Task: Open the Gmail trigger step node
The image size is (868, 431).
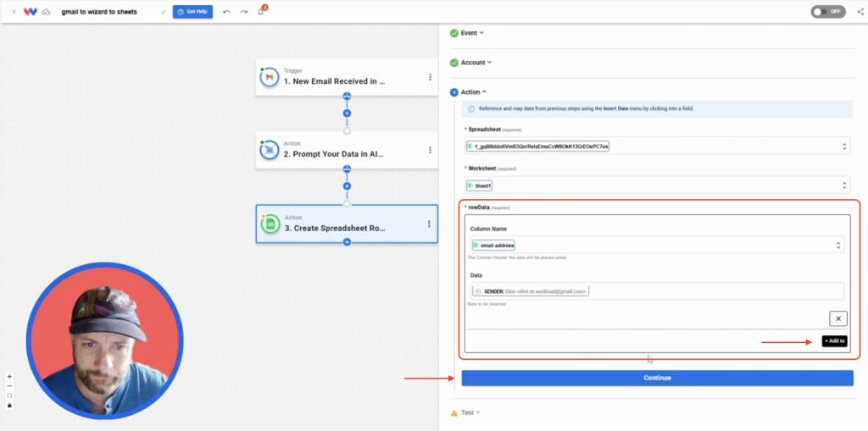Action: coord(347,77)
